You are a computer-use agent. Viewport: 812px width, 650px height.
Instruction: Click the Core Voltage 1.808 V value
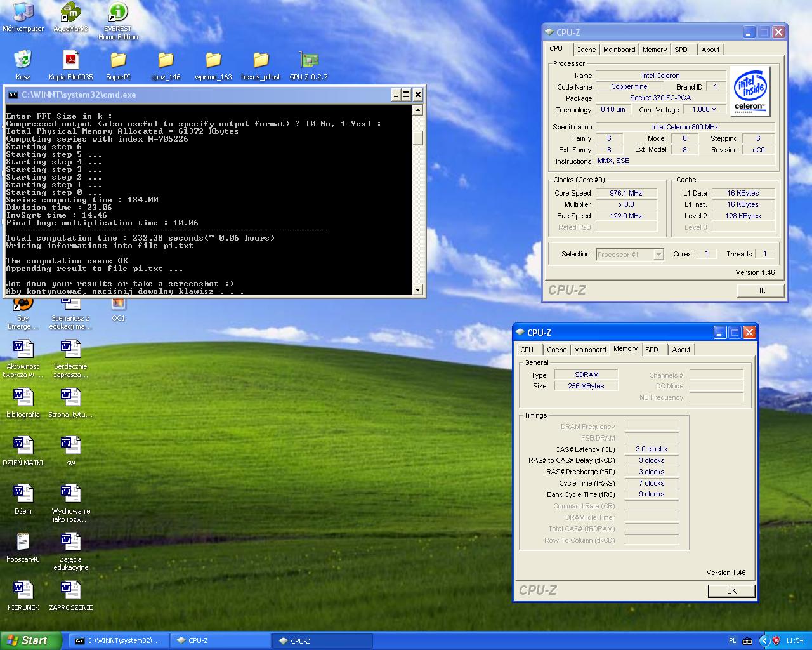point(704,109)
